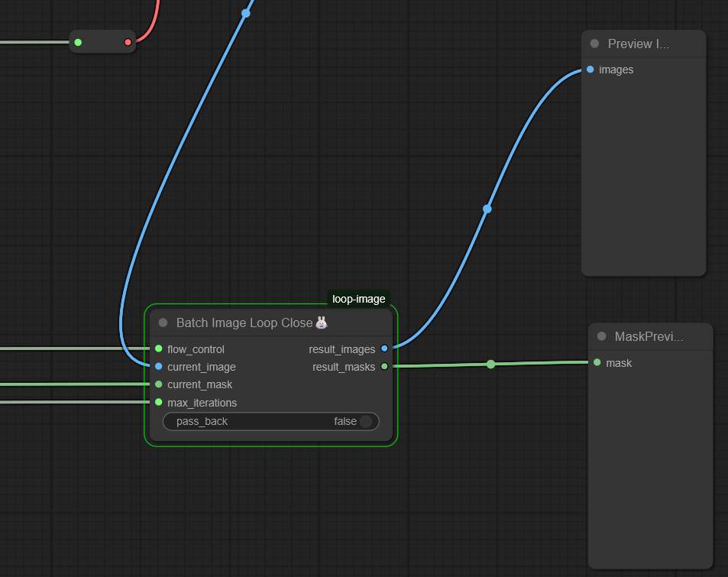Click the rabbit icon in the node title
This screenshot has height=577, width=728.
[x=322, y=323]
